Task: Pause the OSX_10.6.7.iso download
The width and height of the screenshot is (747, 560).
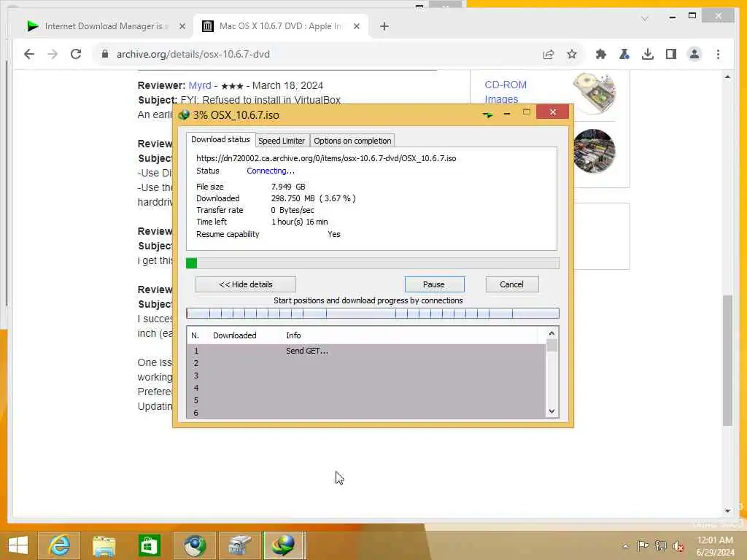Action: click(x=434, y=284)
